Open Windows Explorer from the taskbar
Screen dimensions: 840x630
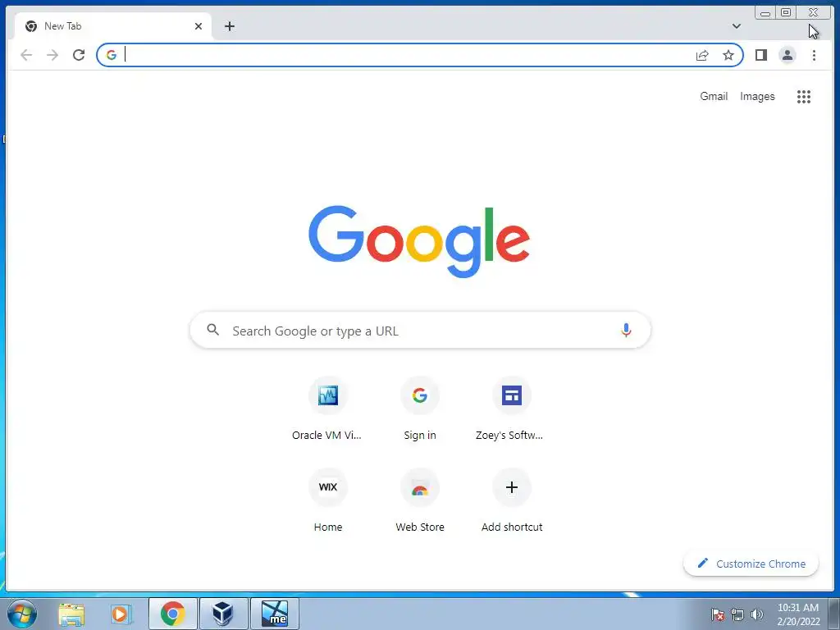(x=71, y=614)
